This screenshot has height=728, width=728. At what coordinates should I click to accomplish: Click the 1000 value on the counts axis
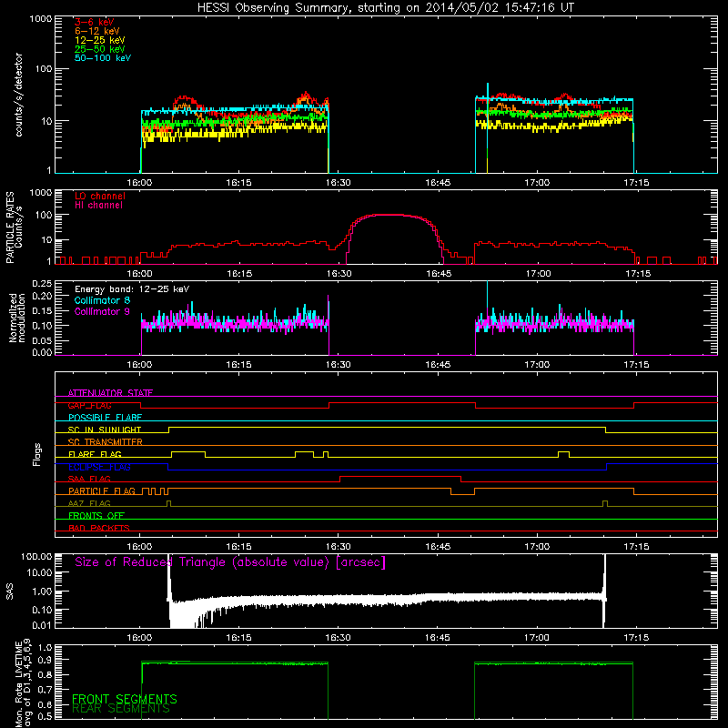coord(40,18)
